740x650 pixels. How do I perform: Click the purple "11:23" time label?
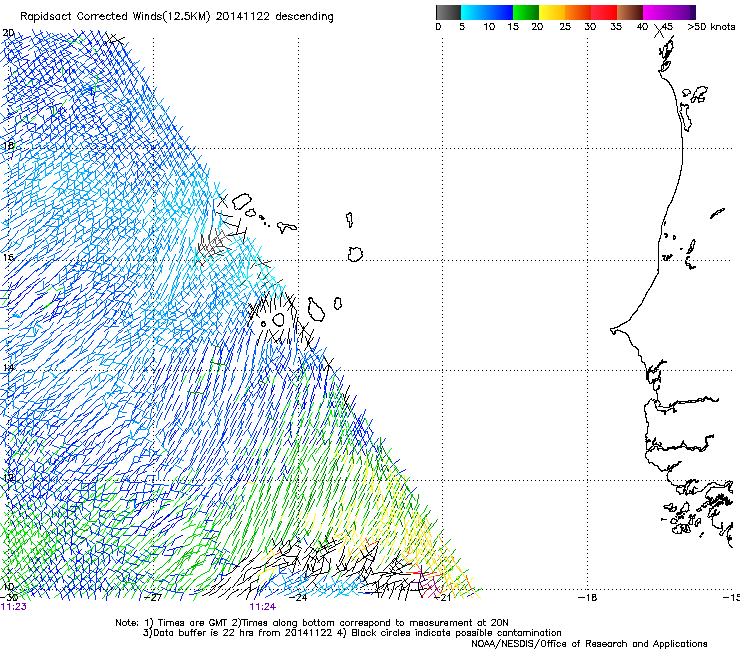14,607
